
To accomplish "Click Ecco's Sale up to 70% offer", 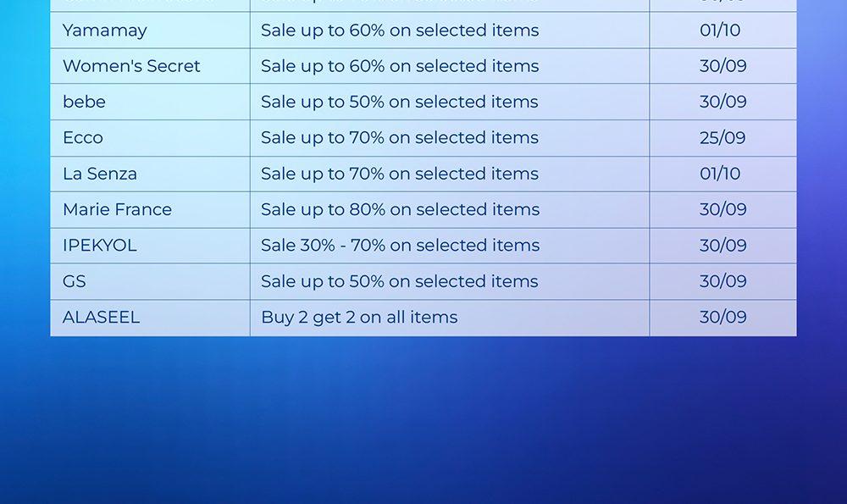I will pyautogui.click(x=400, y=138).
